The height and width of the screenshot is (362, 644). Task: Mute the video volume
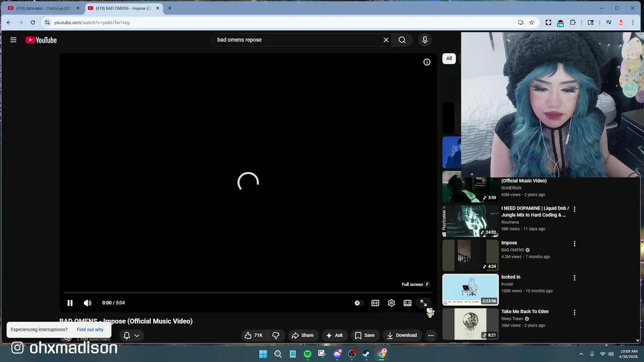[88, 303]
